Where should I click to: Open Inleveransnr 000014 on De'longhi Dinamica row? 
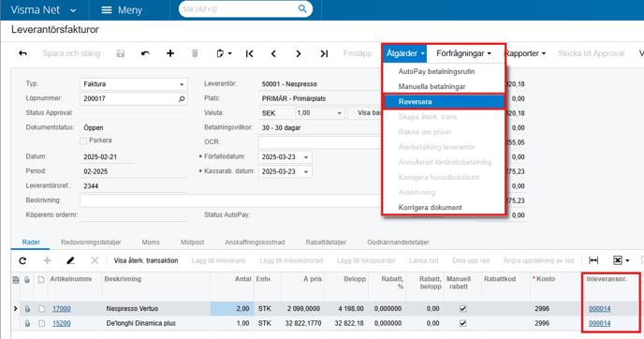point(600,323)
